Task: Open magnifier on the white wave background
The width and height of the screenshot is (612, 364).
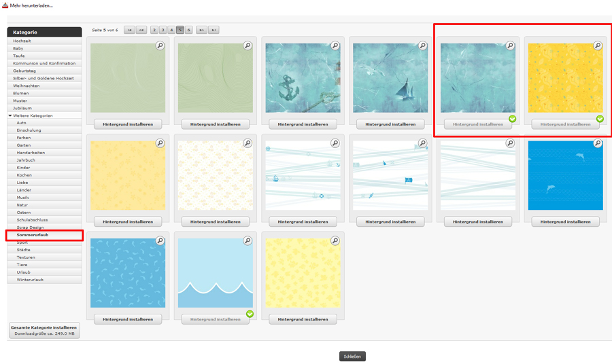Action: [x=248, y=240]
